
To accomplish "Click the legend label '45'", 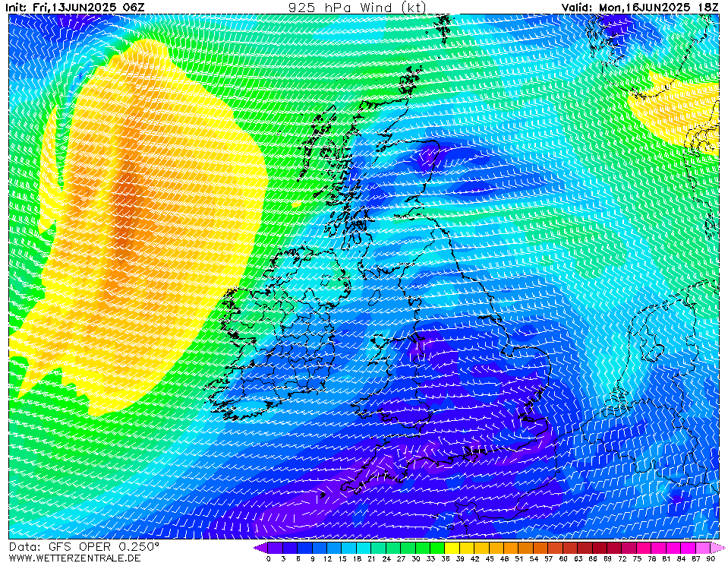I will [x=490, y=558].
